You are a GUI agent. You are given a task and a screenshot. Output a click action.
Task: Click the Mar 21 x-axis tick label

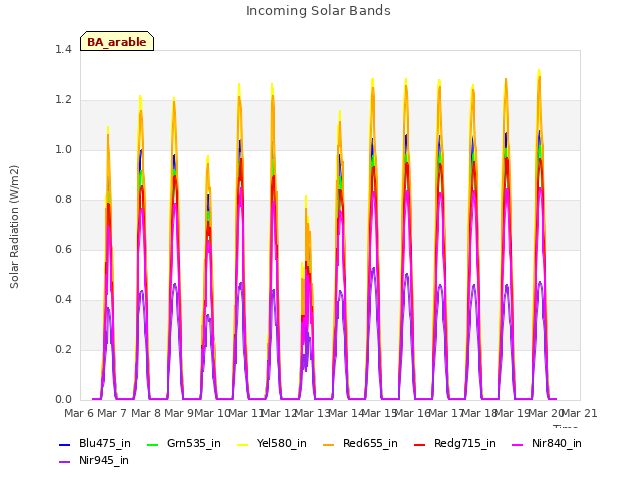[x=580, y=413]
